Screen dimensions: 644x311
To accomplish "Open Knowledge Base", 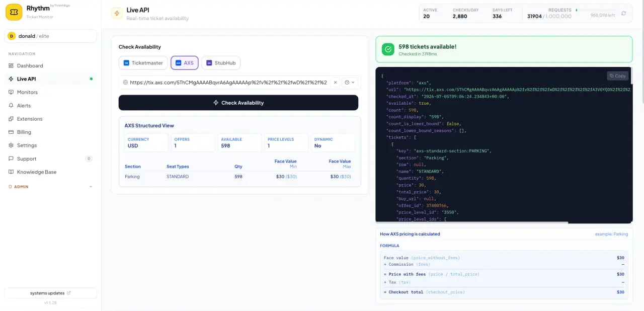I will point(50,172).
